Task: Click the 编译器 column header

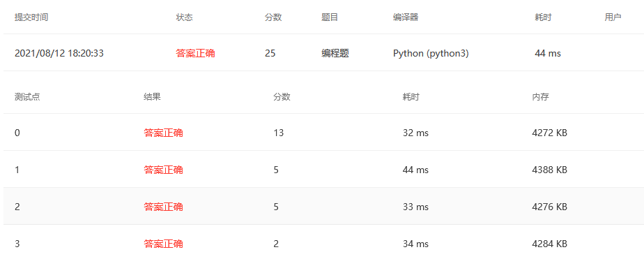Action: point(406,17)
